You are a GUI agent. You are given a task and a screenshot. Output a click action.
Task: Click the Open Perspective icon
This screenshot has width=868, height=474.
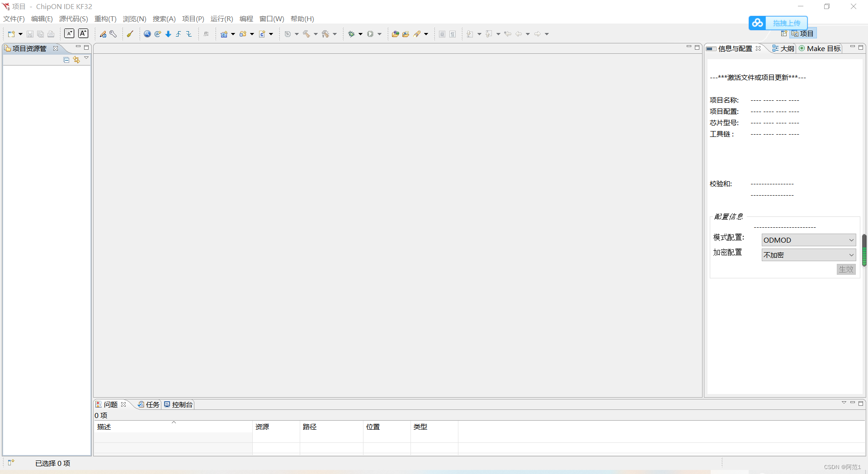click(784, 33)
